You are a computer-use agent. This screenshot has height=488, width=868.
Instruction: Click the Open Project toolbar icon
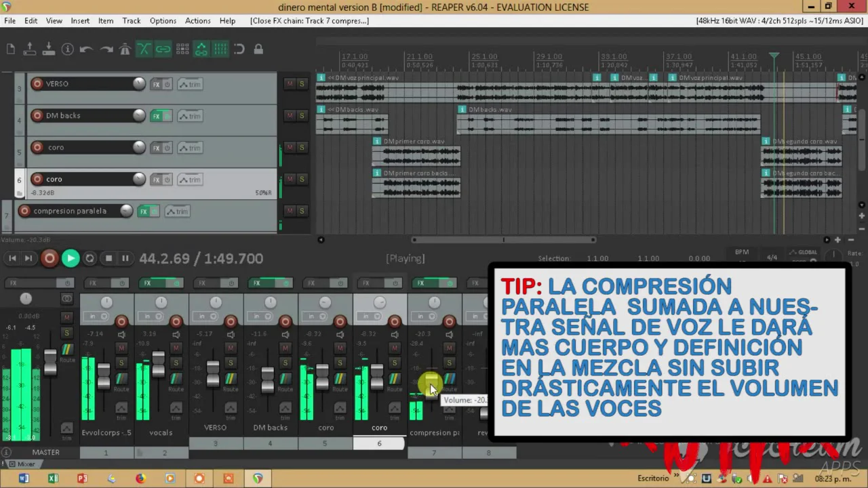pyautogui.click(x=30, y=49)
